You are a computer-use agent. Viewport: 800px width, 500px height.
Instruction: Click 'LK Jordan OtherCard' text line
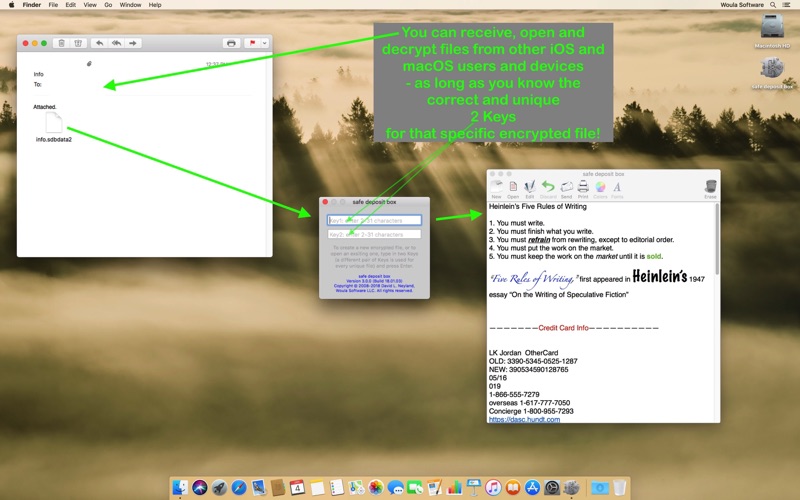523,353
